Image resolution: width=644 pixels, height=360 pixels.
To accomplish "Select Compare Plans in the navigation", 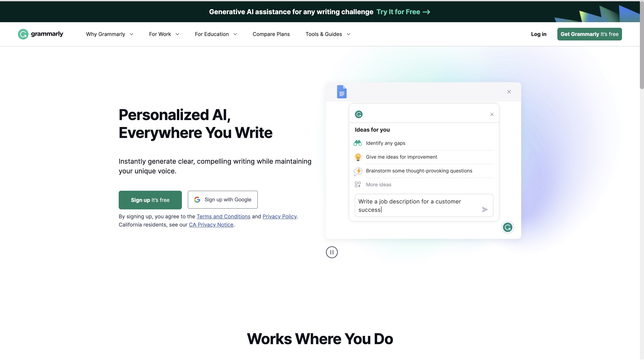I will coord(271,34).
